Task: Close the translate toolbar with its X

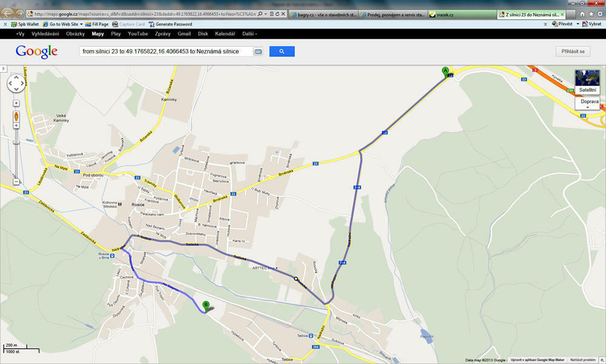Action: 545,24
